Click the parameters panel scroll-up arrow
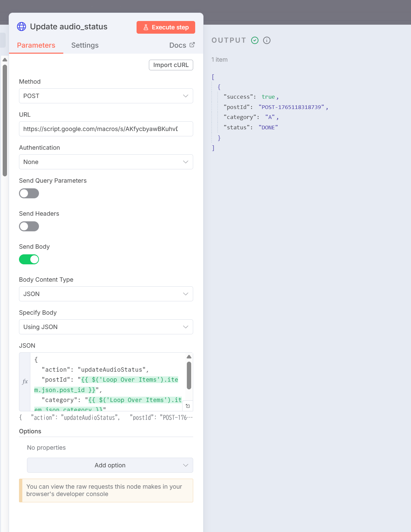This screenshot has height=532, width=411. point(5,60)
